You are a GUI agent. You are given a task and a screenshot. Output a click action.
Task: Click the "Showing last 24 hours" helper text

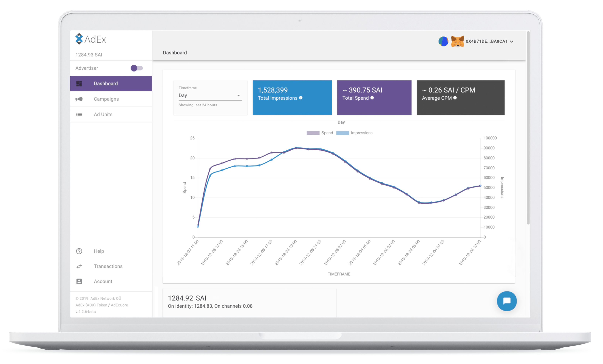(x=198, y=105)
